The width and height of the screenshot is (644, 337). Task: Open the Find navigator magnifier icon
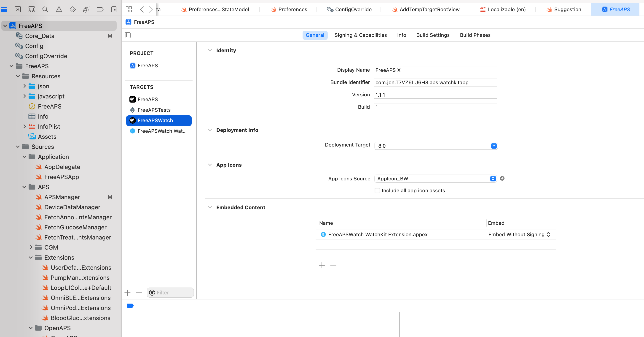45,10
